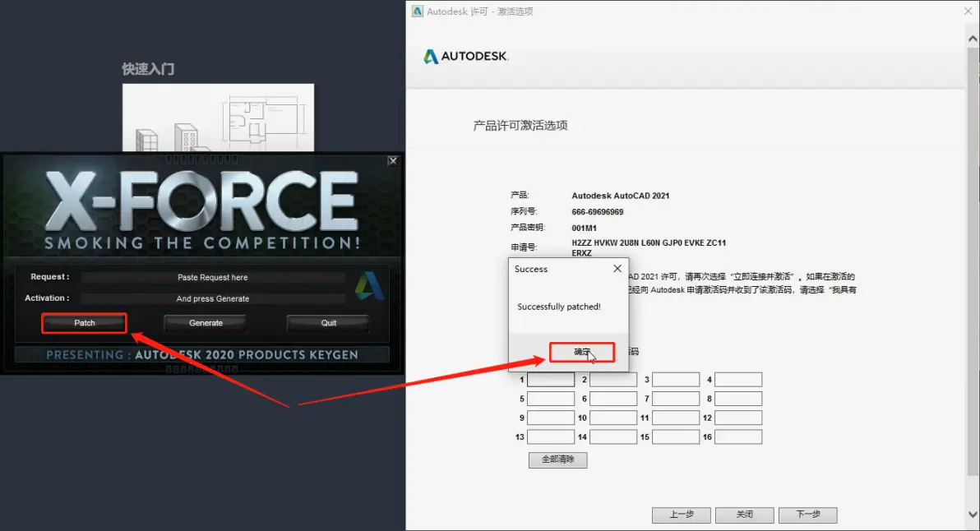Click activation code field 8
This screenshot has height=531, width=980.
click(738, 399)
